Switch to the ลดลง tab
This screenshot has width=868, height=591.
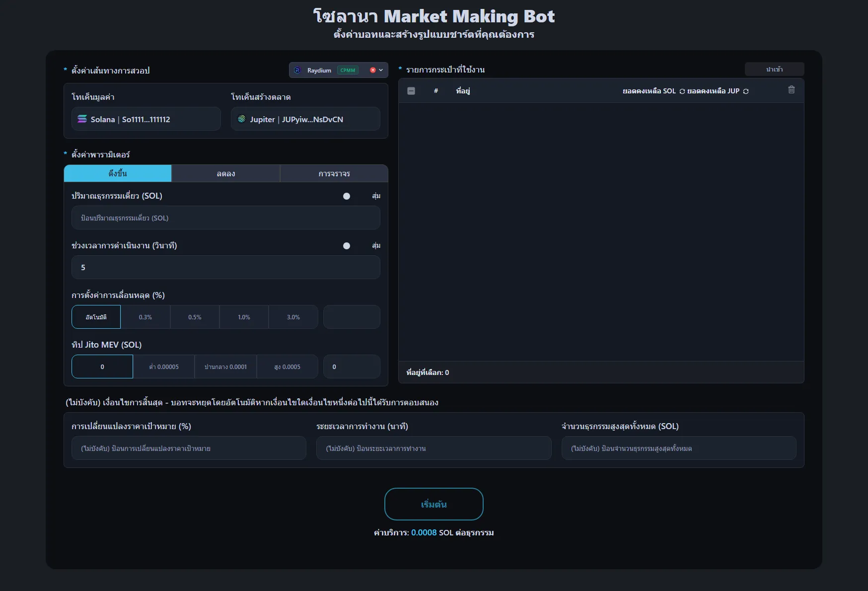[226, 173]
